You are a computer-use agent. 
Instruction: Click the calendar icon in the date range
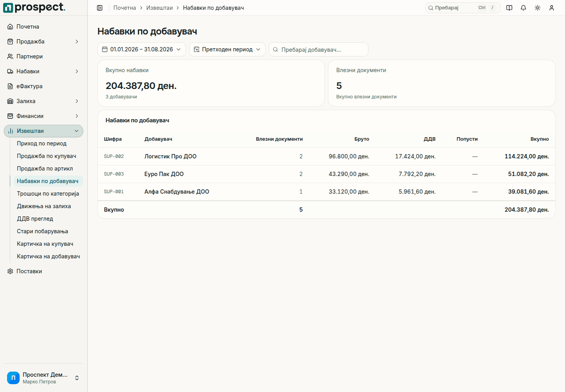(105, 49)
